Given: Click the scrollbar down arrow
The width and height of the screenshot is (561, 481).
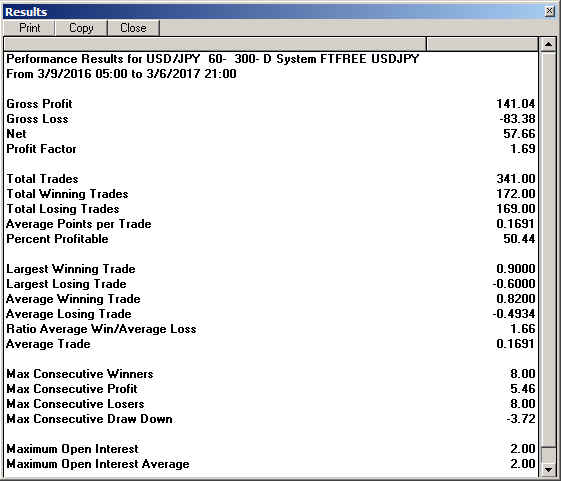Looking at the screenshot, I should (x=548, y=469).
